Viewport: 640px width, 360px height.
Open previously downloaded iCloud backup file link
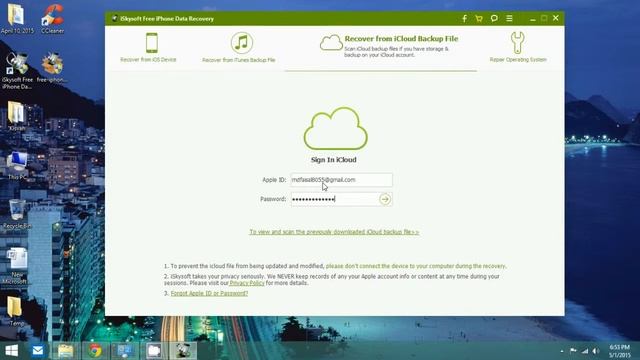[x=334, y=232]
